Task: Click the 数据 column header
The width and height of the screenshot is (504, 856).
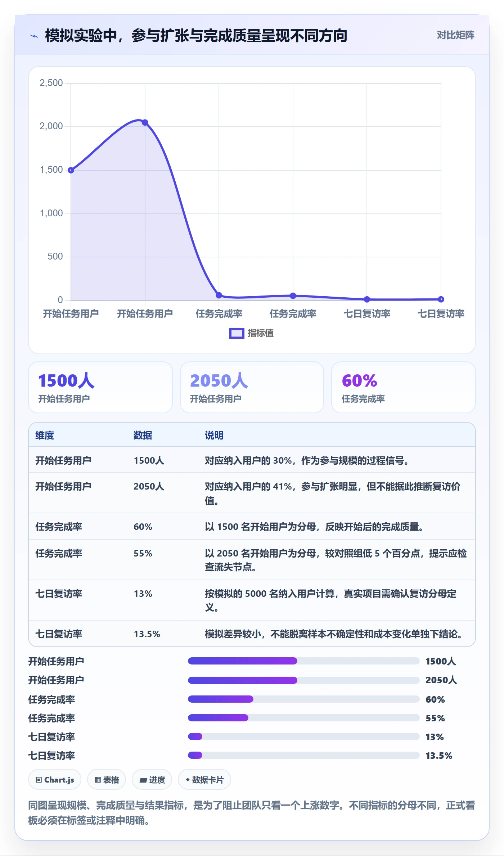Action: coord(143,436)
